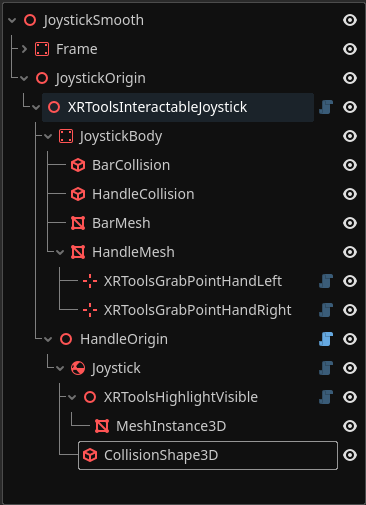Collapse the XRToolsHighlightVisible node
Image resolution: width=366 pixels, height=505 pixels.
(x=72, y=397)
